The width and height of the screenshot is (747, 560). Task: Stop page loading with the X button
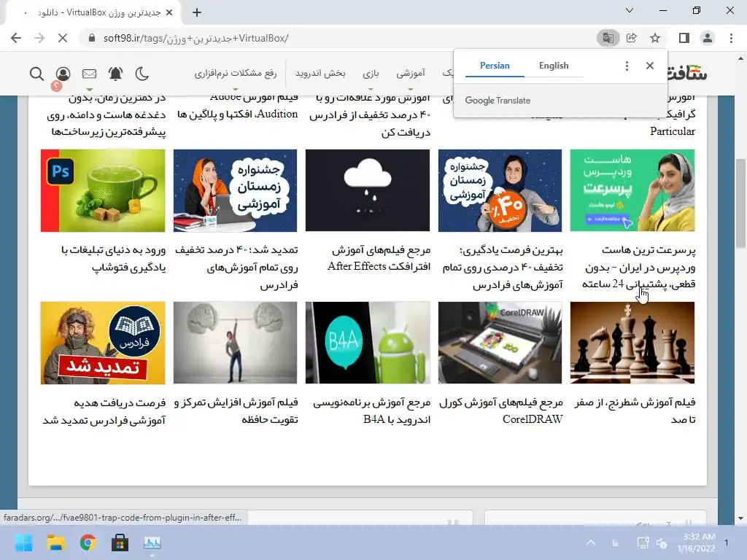pos(63,38)
